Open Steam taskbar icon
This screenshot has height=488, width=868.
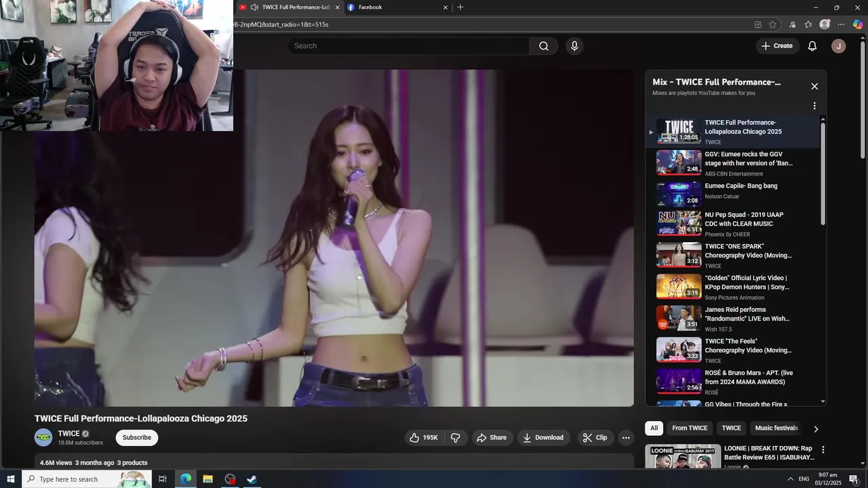(x=252, y=479)
